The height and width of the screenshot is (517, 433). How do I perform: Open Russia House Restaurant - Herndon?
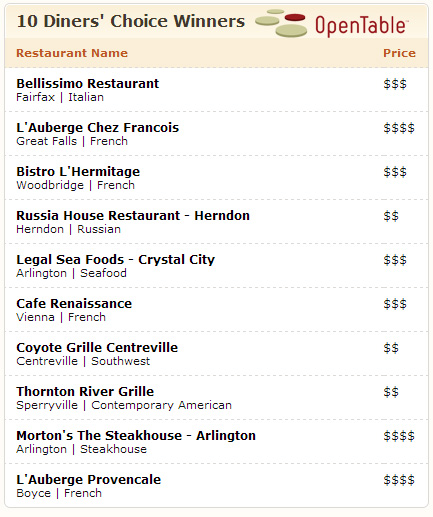pyautogui.click(x=133, y=216)
